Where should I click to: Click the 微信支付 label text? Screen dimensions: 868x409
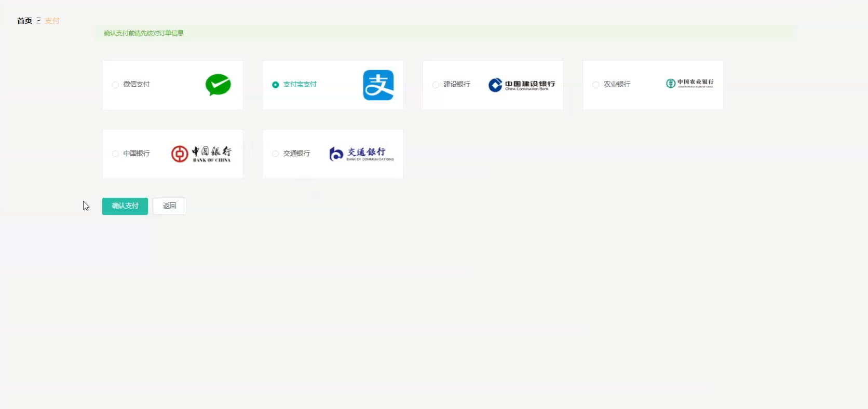point(137,85)
